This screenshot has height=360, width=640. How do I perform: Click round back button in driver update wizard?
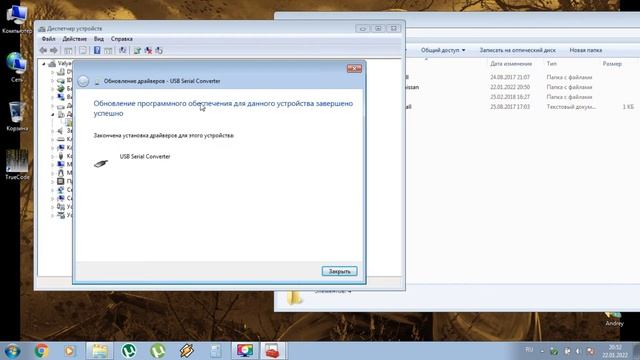(83, 81)
